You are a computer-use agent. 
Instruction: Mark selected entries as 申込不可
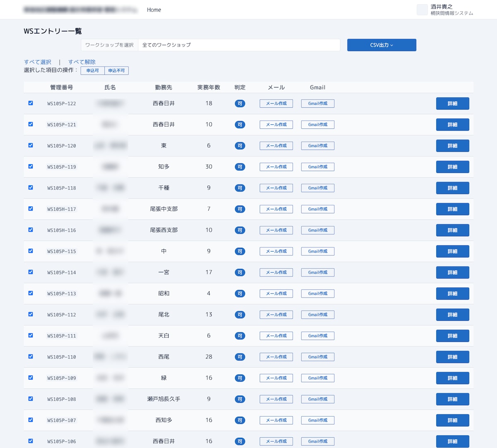[116, 71]
